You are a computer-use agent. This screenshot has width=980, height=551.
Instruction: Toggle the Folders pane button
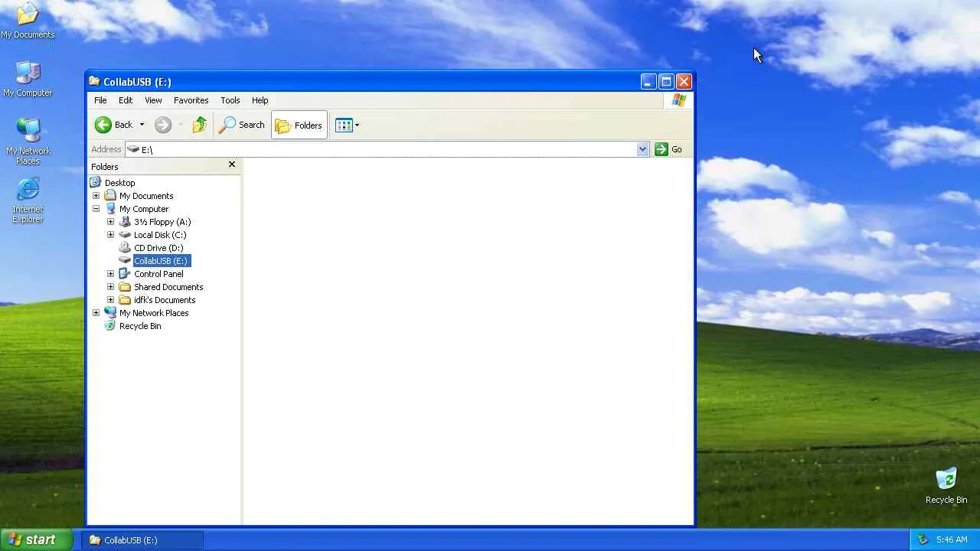coord(299,125)
